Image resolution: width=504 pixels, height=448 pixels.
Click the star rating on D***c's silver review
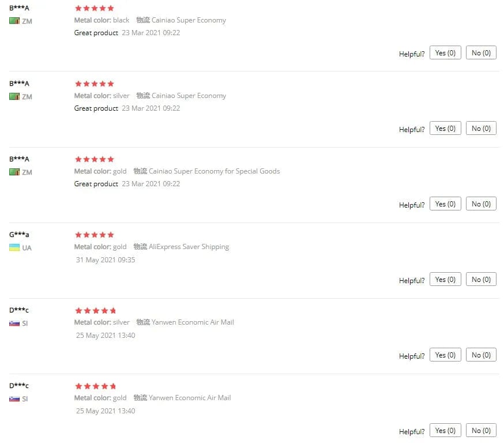click(95, 310)
